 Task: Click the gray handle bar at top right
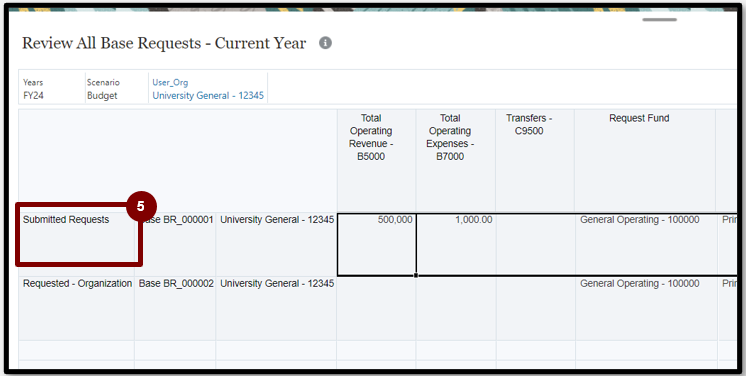[x=659, y=20]
